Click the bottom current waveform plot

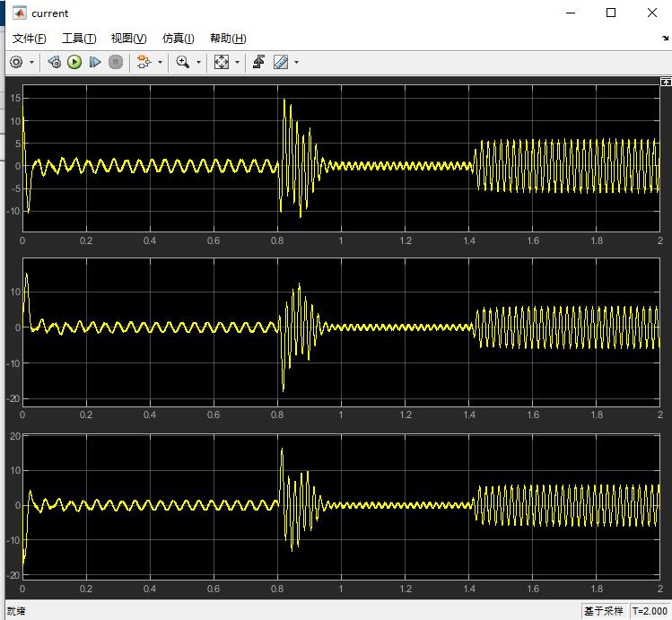341,507
